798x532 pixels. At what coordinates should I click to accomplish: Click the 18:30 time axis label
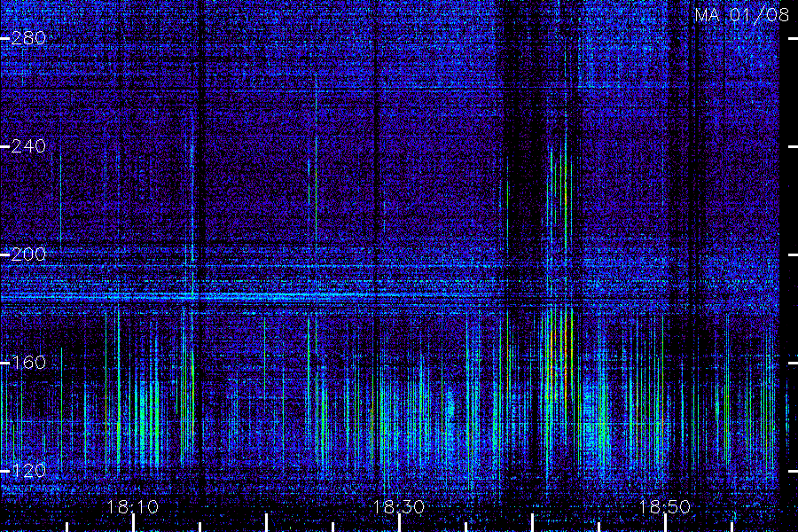398,507
